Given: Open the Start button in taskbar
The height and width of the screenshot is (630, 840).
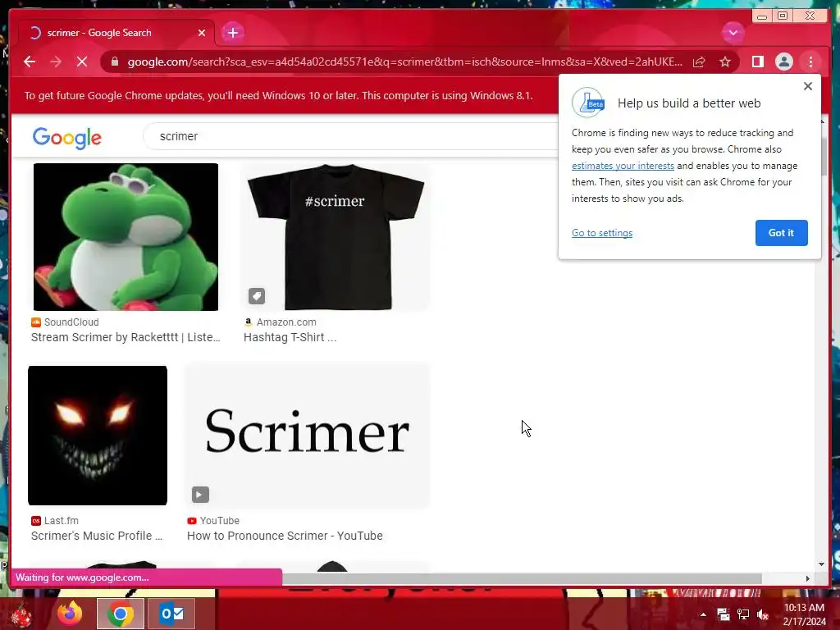Looking at the screenshot, I should (21, 614).
